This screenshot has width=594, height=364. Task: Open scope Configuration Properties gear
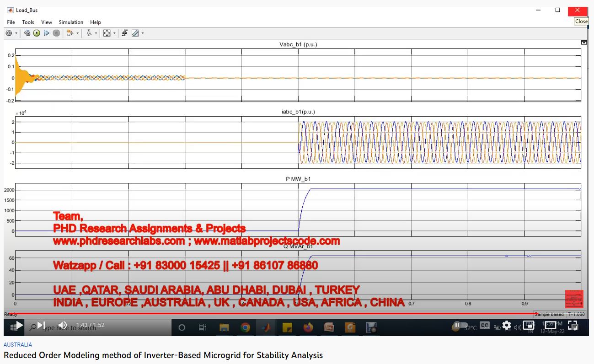[9, 33]
